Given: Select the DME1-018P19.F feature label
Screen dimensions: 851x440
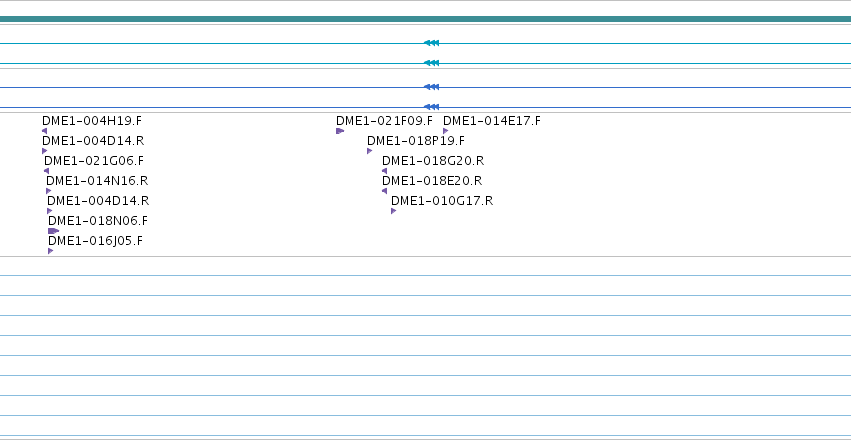Looking at the screenshot, I should pos(416,141).
